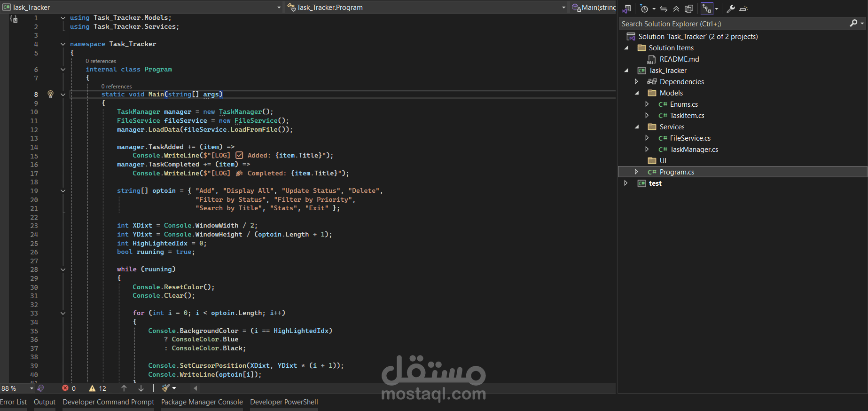
Task: Collapse the for loop outlining chevron
Action: pos(63,313)
